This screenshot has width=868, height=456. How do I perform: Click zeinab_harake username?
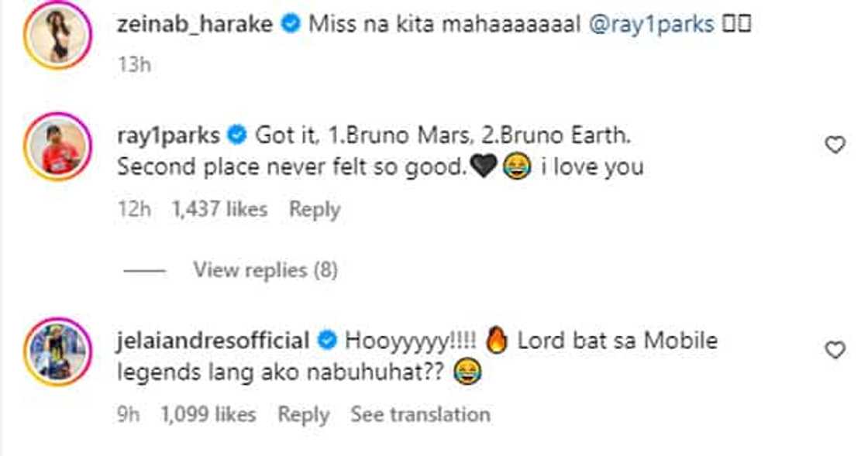pos(195,24)
